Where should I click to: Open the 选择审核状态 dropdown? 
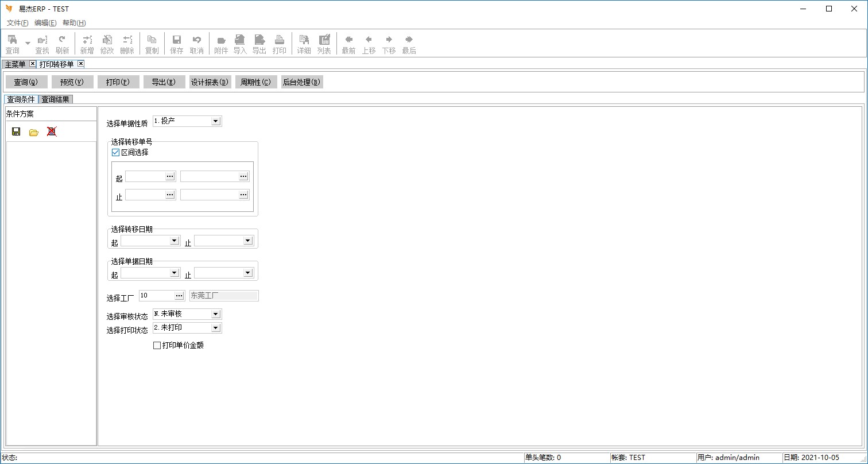tap(215, 314)
